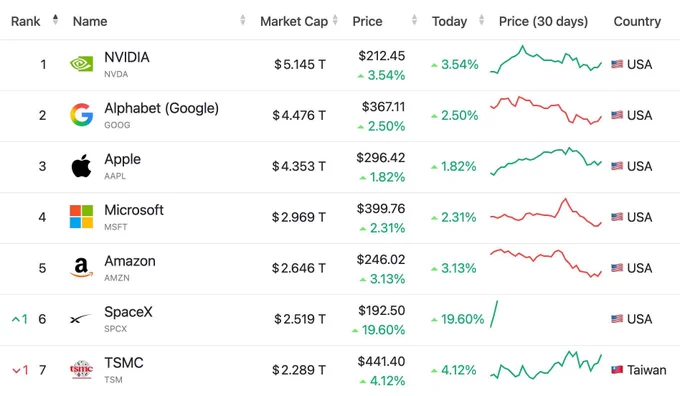The image size is (680, 396).
Task: Open the NVIDIA company link
Action: click(127, 57)
